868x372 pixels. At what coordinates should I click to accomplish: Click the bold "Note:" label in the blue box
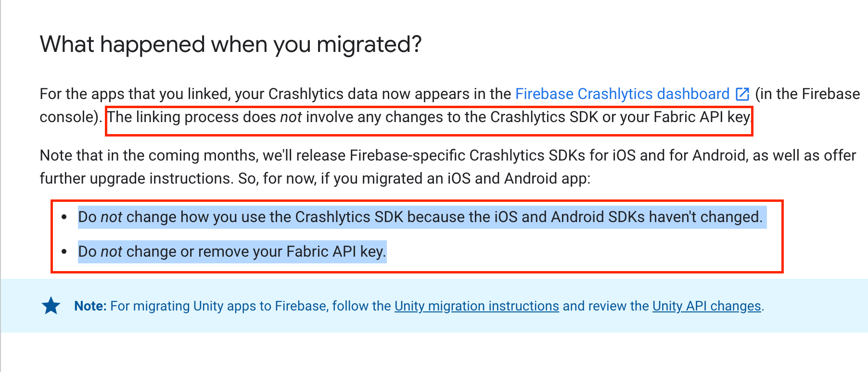[x=90, y=306]
